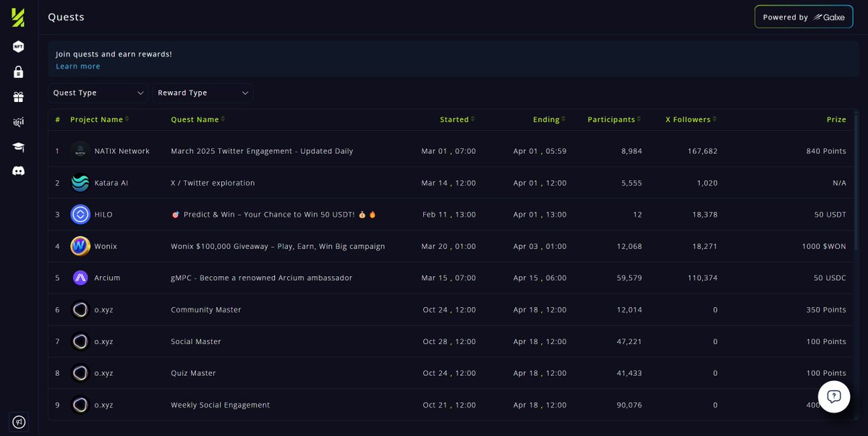
Task: Sort by X Followers column arrows
Action: pyautogui.click(x=715, y=119)
